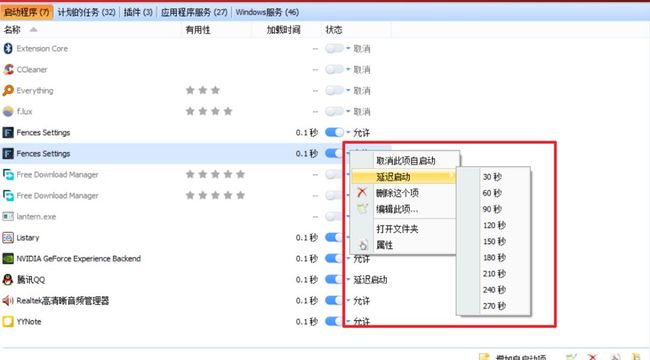Image resolution: width=650 pixels, height=360 pixels.
Task: Click the highlighted Fences Settings icon
Action: pos(8,153)
